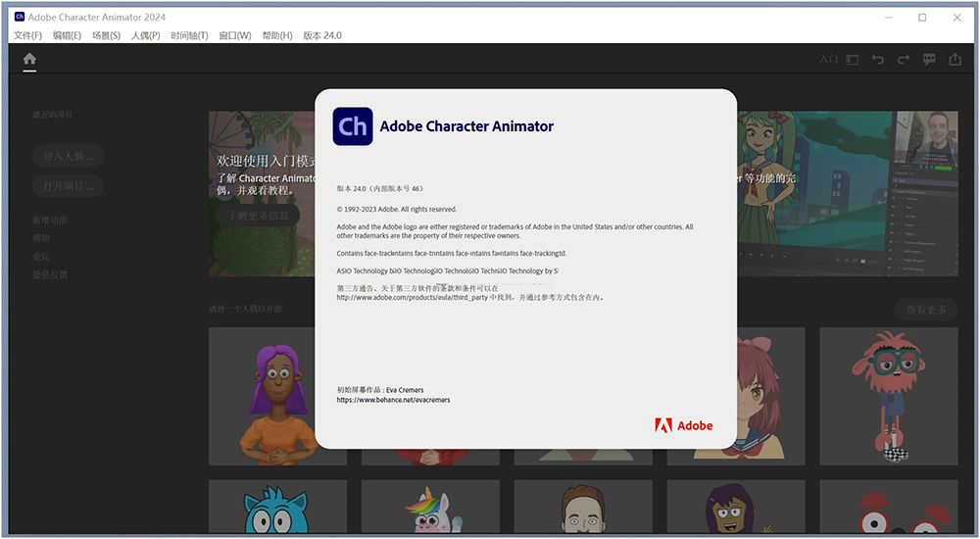Go to the Home screen icon
This screenshot has width=980, height=539.
click(29, 59)
